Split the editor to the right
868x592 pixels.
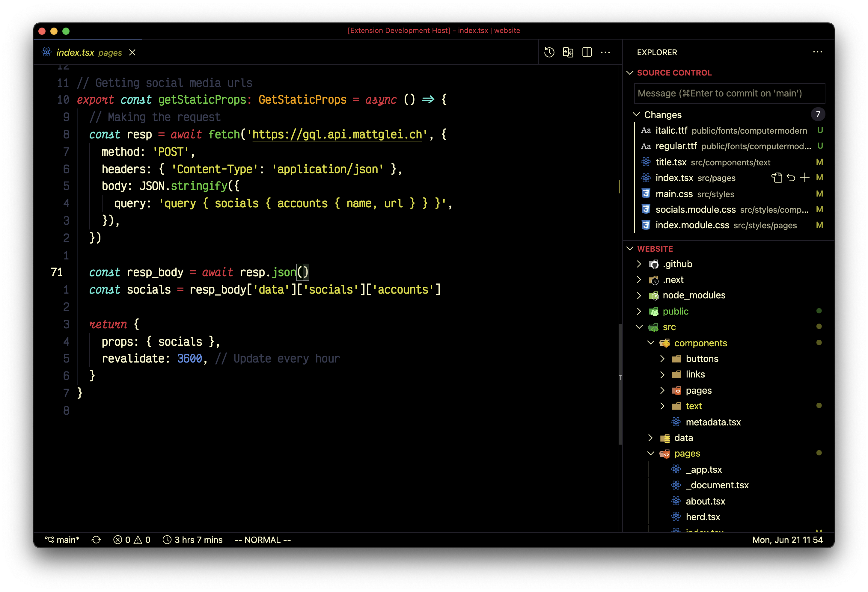(x=587, y=52)
